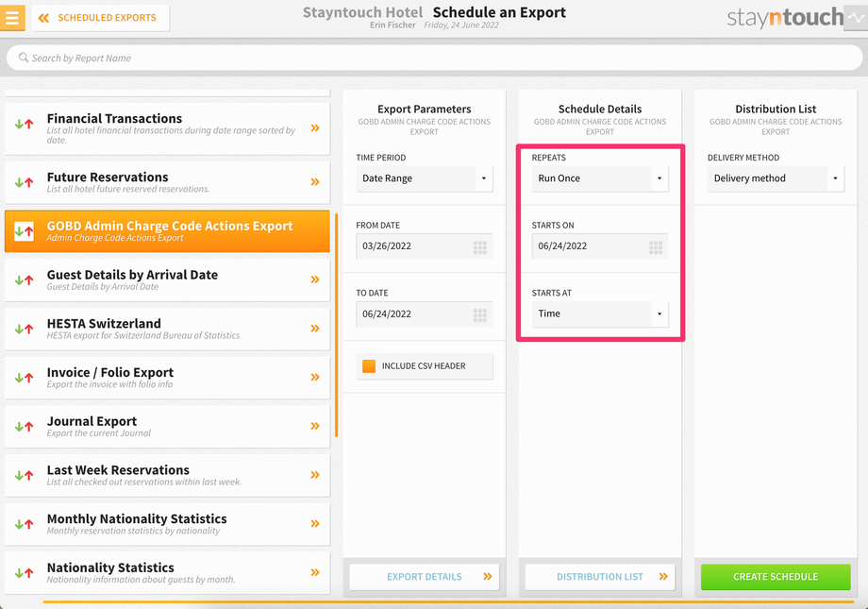Open Invoice / Folio Export chevron
Viewport: 868px width, 609px height.
(x=315, y=377)
